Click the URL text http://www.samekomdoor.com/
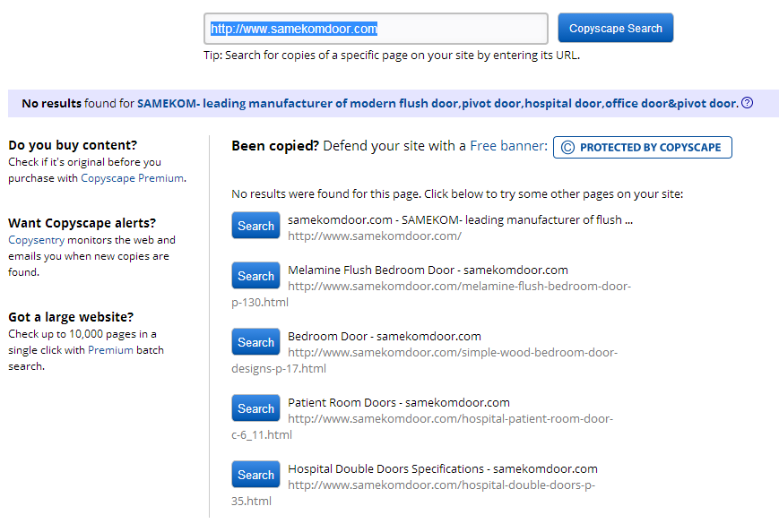This screenshot has width=779, height=532. [x=375, y=236]
